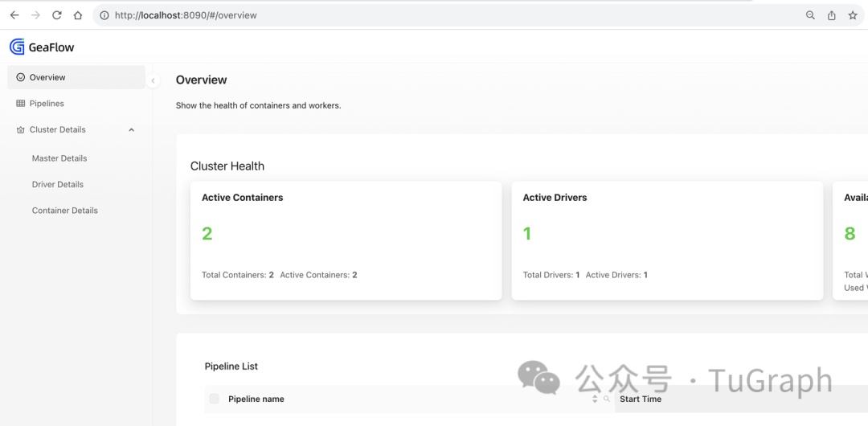Click the browser back arrow

point(14,15)
